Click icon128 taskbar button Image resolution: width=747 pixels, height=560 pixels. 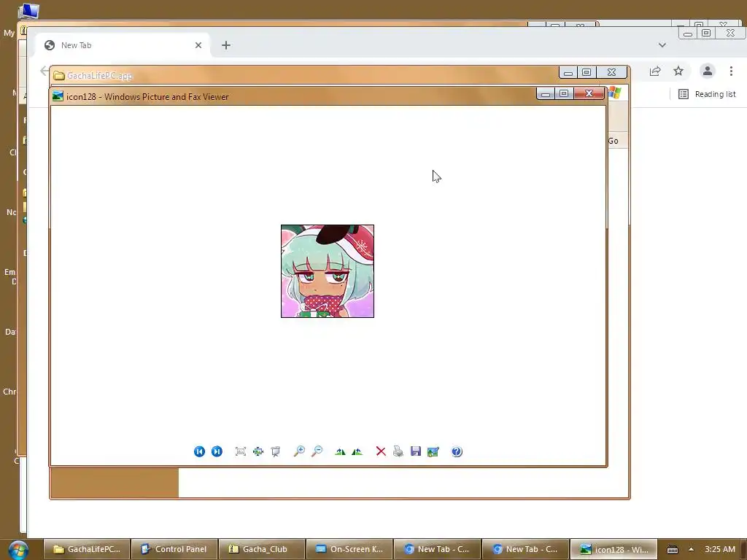(614, 550)
